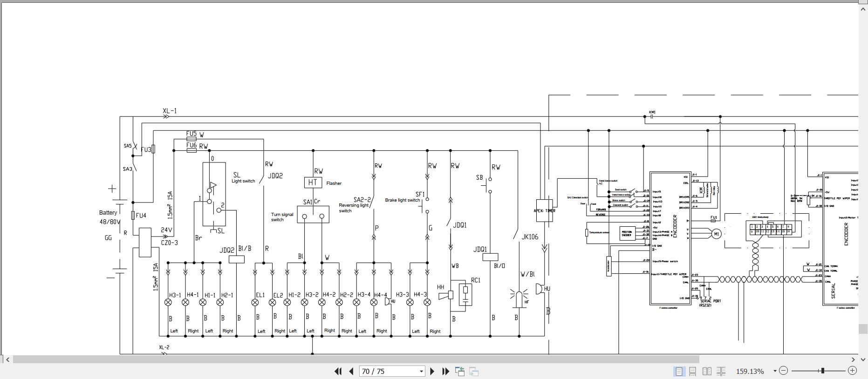
Task: Click the Turn signal switch label
Action: [282, 217]
